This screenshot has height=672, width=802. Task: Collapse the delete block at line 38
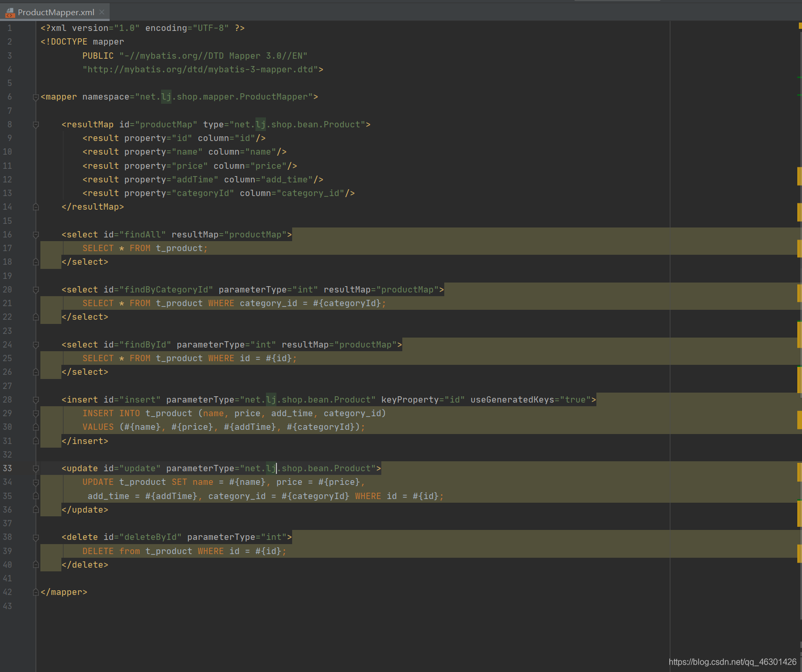coord(36,537)
